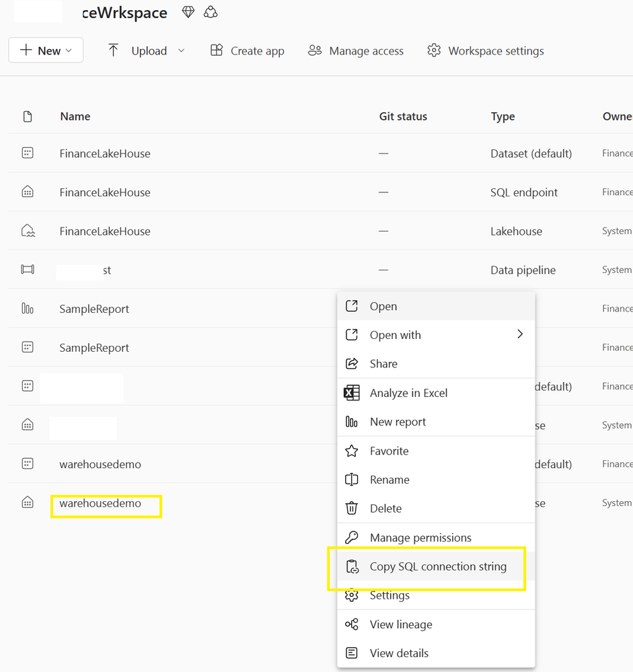Open Workspace settings

click(x=486, y=50)
